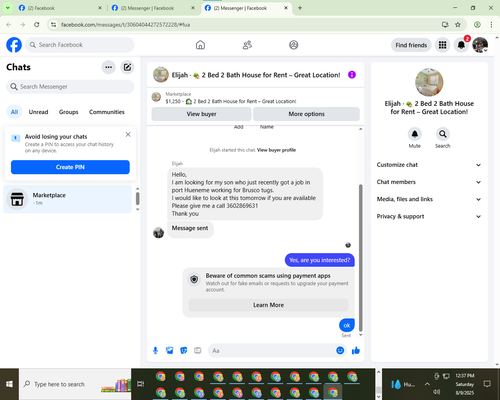This screenshot has width=500, height=400.
Task: Expand Privacy & support section
Action: click(x=429, y=216)
